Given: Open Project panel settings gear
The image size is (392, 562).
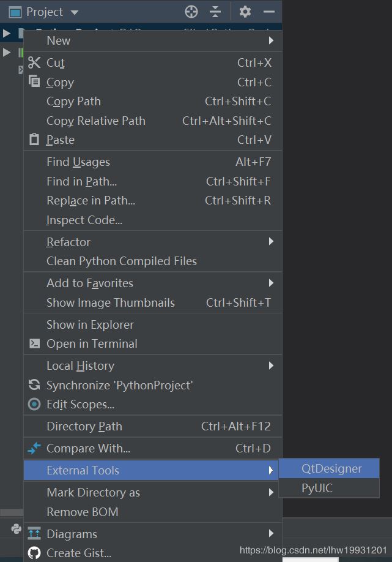Looking at the screenshot, I should (245, 12).
